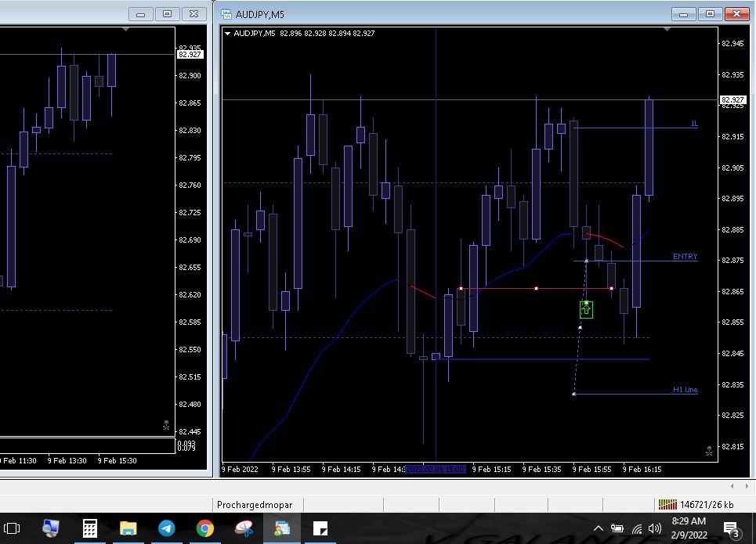Screen dimensions: 756x544
Task: Select the H1 Line label
Action: (685, 389)
